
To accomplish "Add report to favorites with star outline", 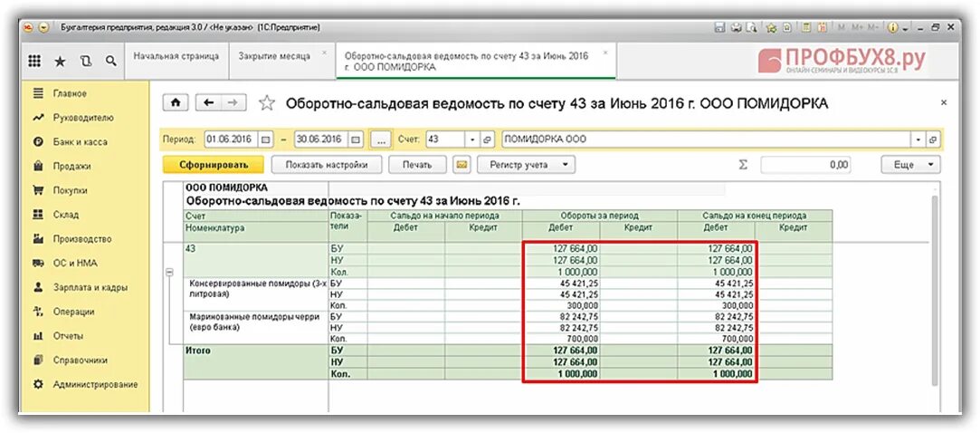I will (267, 103).
